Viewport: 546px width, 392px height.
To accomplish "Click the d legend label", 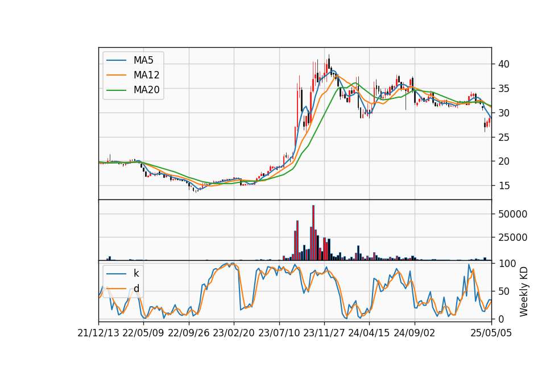I will (136, 289).
